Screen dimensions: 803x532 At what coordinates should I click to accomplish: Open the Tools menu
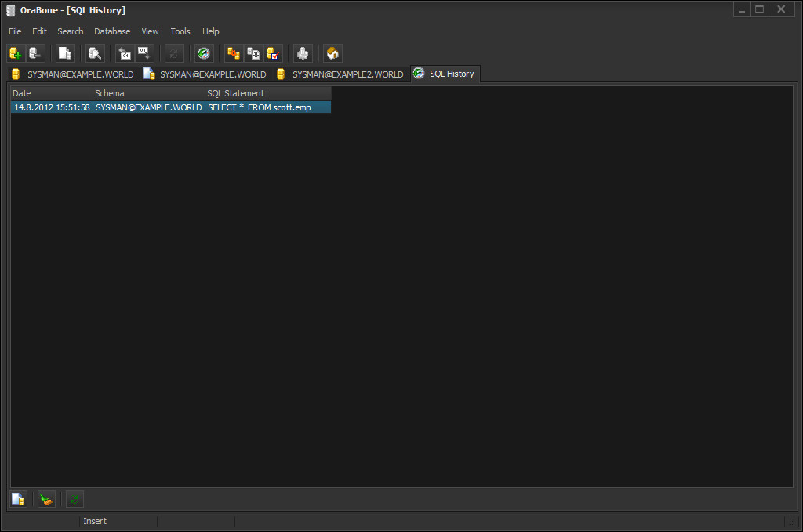[x=180, y=31]
